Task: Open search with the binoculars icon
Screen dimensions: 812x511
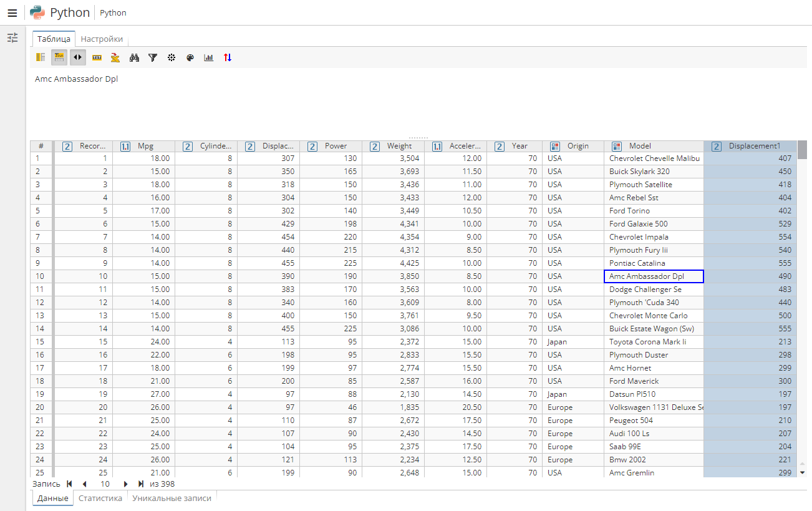Action: coord(134,57)
